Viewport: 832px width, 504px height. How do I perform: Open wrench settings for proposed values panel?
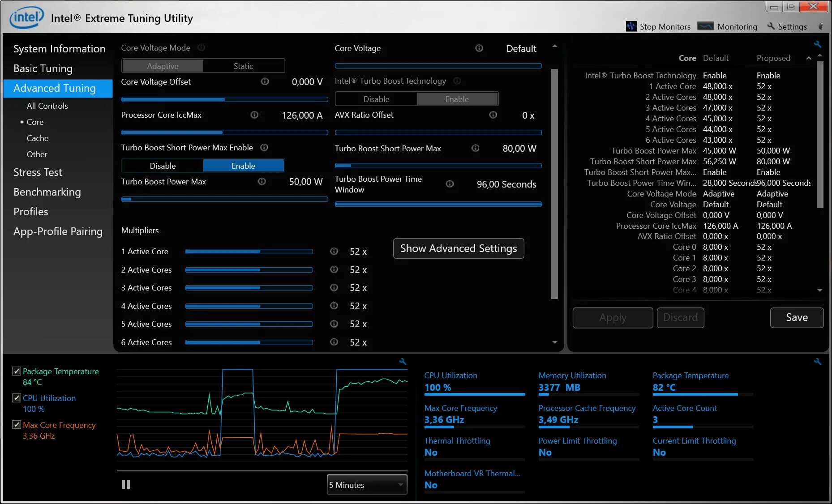(x=818, y=44)
